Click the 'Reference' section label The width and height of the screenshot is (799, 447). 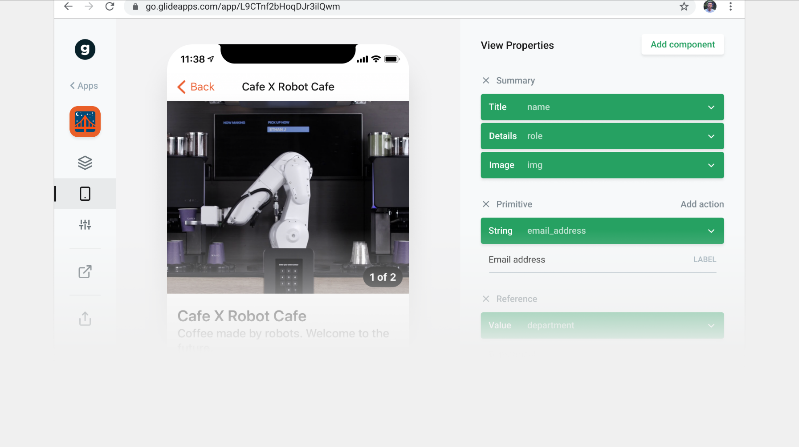pos(516,299)
